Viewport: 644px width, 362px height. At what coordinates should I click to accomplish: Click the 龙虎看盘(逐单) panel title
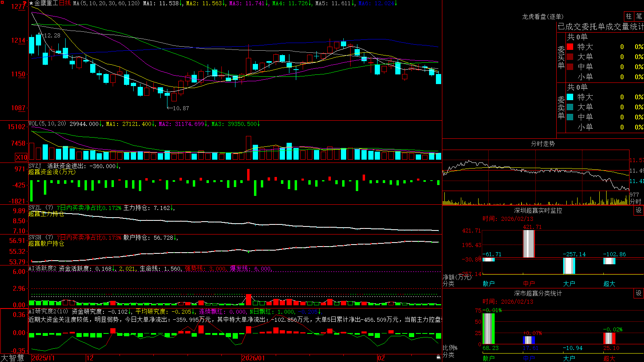point(543,16)
